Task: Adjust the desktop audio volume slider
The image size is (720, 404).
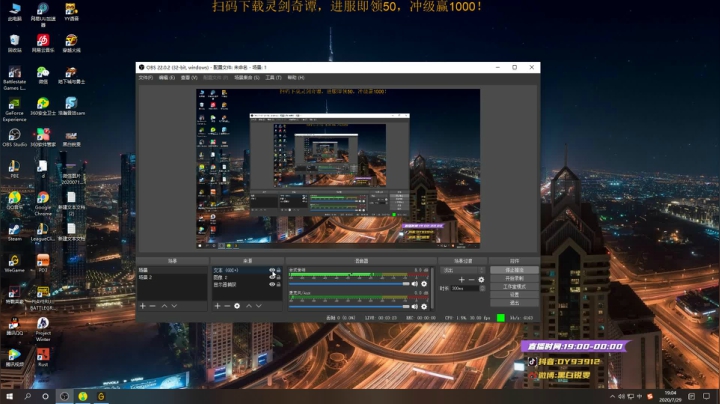Action: click(349, 284)
